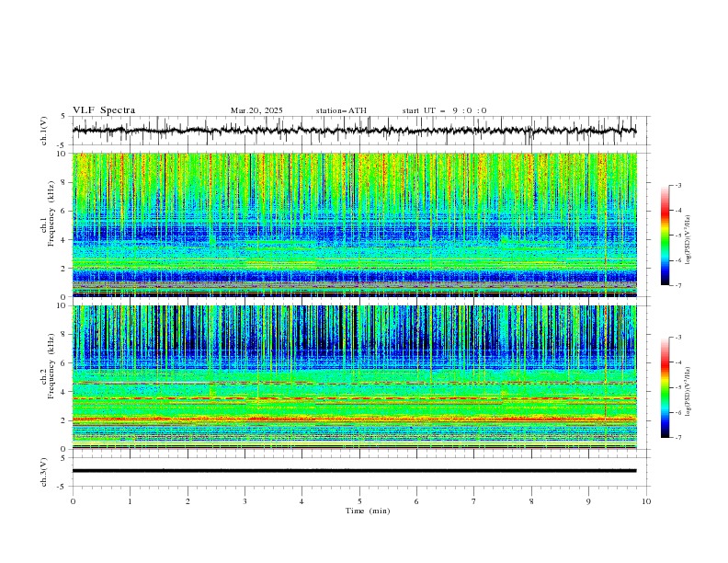Click the ch.2 'log(PSD)(V²/Hz)' colorbar label

pyautogui.click(x=688, y=391)
